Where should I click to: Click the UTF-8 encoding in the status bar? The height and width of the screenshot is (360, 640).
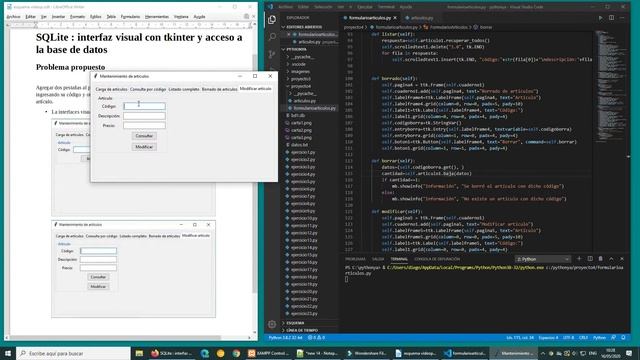pyautogui.click(x=569, y=338)
